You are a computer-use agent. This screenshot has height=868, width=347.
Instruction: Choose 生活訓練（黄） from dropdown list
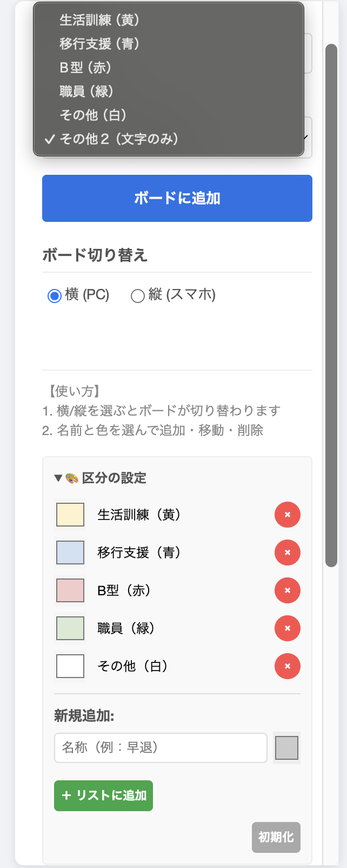(99, 20)
